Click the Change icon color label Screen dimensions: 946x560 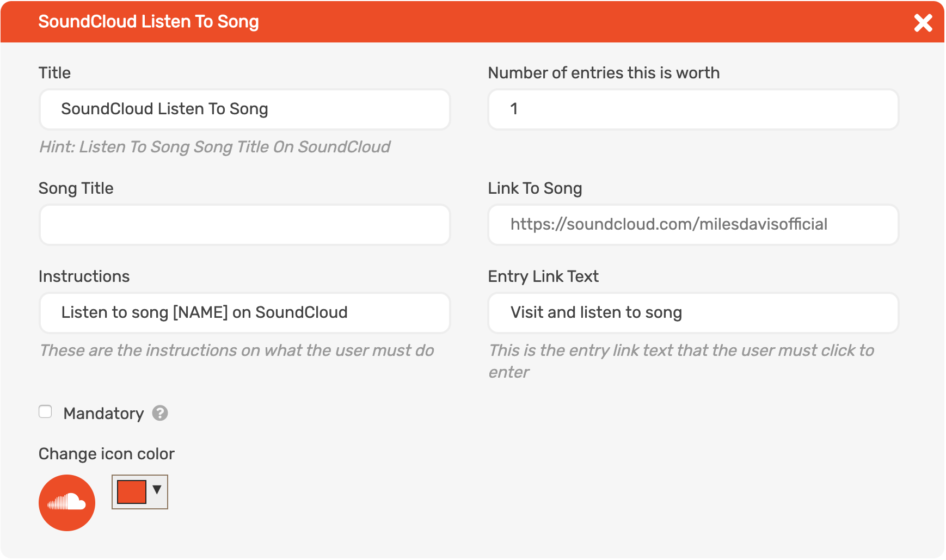[x=106, y=453]
